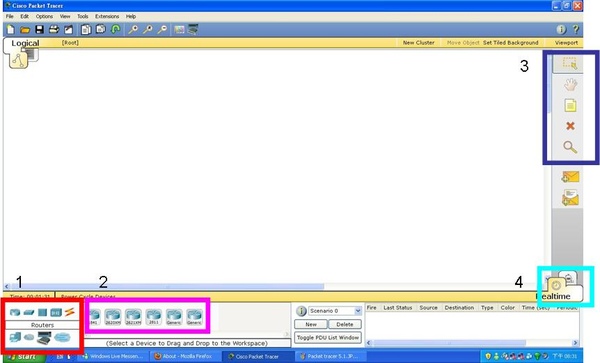Click the last magnifier zoom icon
600x363 pixels.
pyautogui.click(x=162, y=29)
